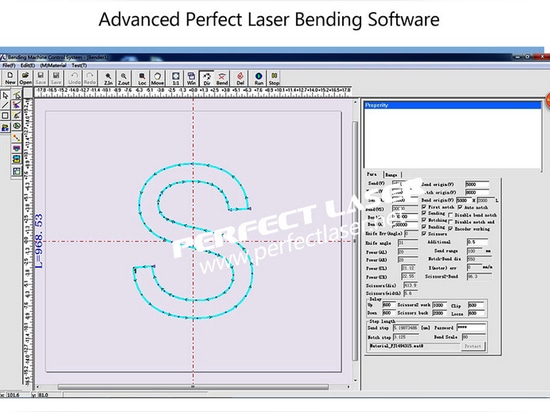
Task: Create a new file with New icon
Action: pyautogui.click(x=10, y=78)
